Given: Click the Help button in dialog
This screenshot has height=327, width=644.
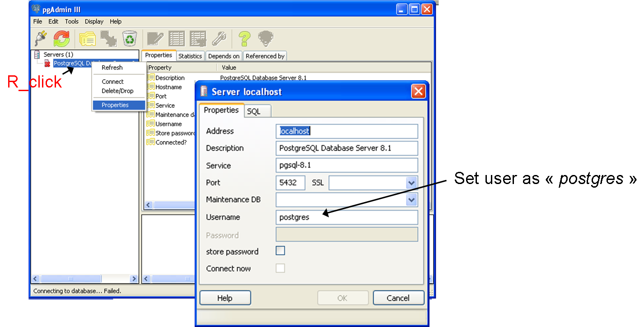Looking at the screenshot, I should click(x=225, y=298).
